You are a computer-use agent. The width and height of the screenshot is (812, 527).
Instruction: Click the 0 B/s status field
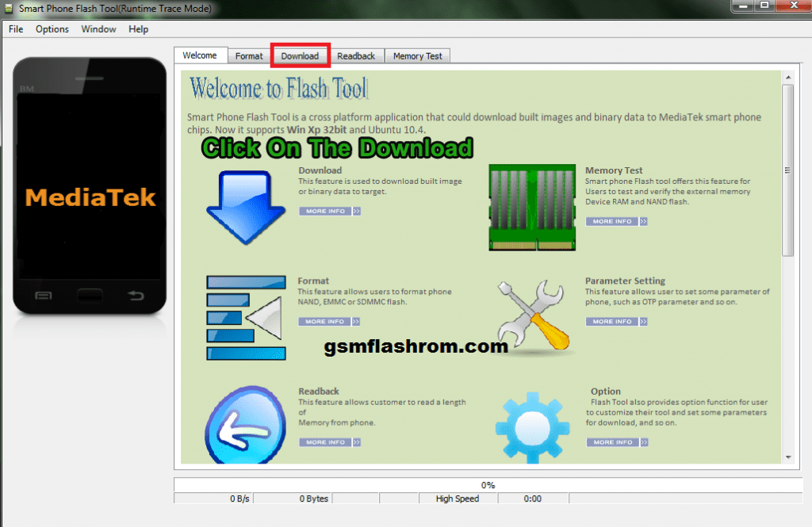click(213, 498)
